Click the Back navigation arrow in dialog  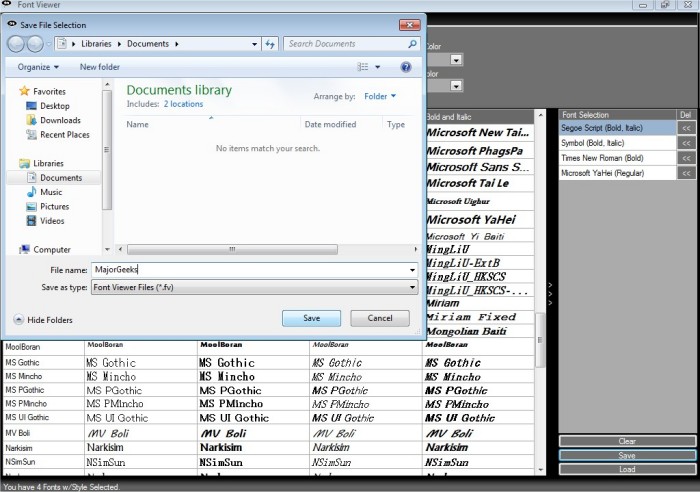(18, 44)
